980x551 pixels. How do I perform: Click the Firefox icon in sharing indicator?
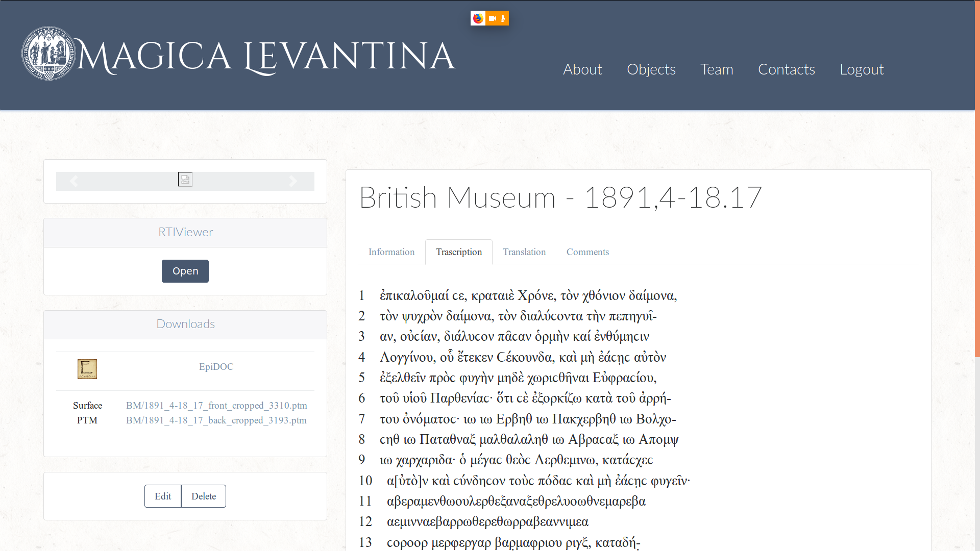tap(478, 18)
